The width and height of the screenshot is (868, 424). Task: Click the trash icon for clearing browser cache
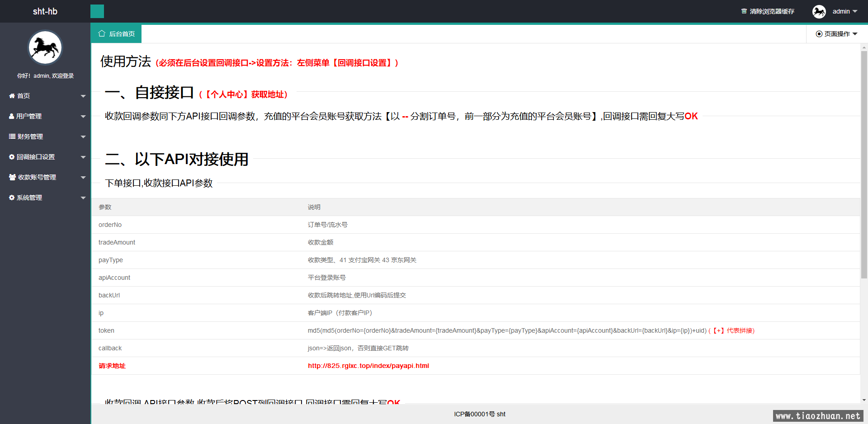tap(744, 11)
